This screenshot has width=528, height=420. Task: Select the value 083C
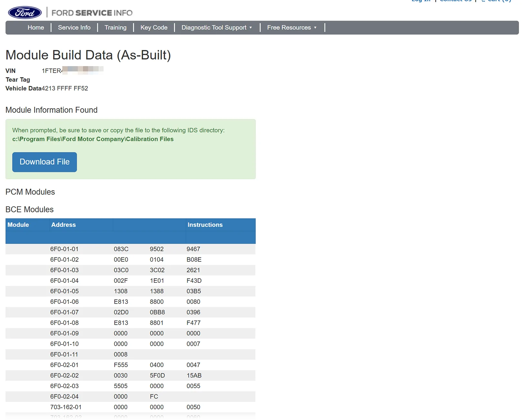coord(121,249)
